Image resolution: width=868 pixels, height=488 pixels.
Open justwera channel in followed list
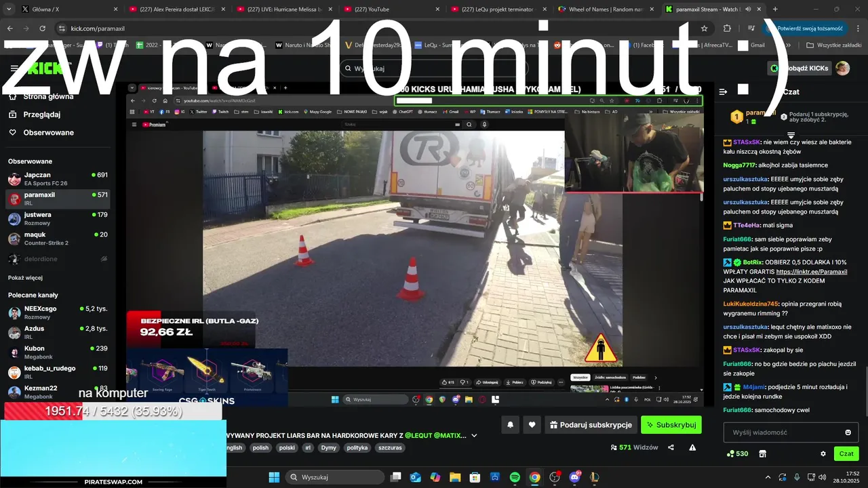[x=58, y=219]
